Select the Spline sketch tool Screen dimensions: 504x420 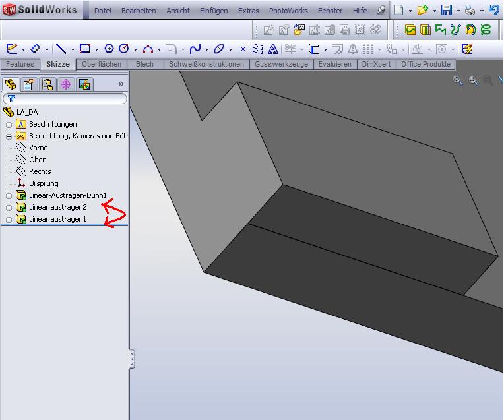[195, 49]
